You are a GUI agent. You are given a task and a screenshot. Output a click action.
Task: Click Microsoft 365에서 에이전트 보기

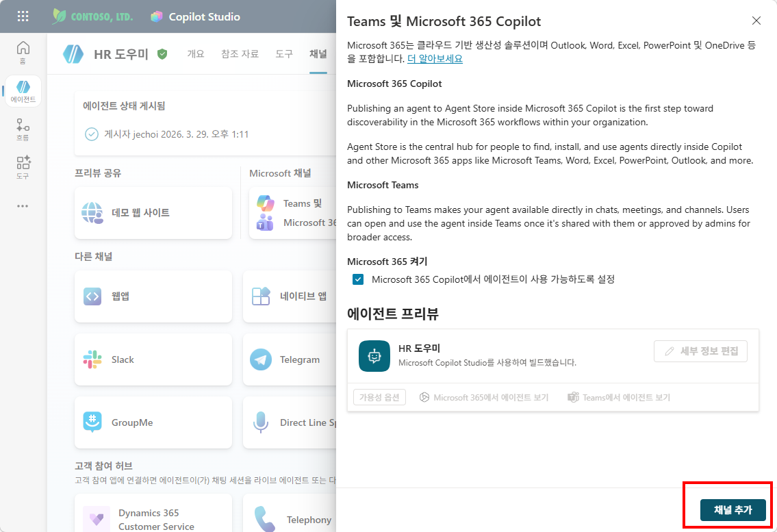(x=484, y=397)
